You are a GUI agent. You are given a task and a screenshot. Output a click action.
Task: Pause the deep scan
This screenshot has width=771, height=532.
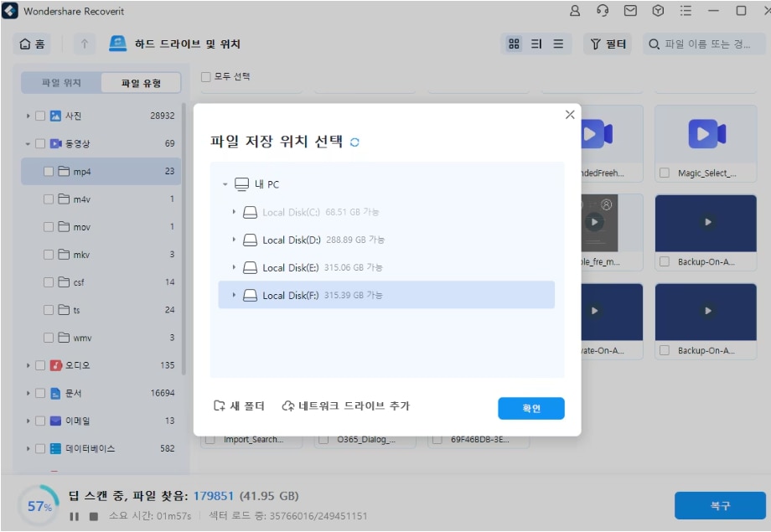coord(75,516)
